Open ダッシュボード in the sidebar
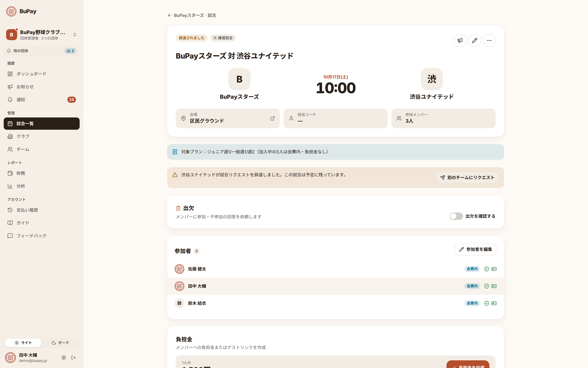The width and height of the screenshot is (588, 368). pos(41,74)
